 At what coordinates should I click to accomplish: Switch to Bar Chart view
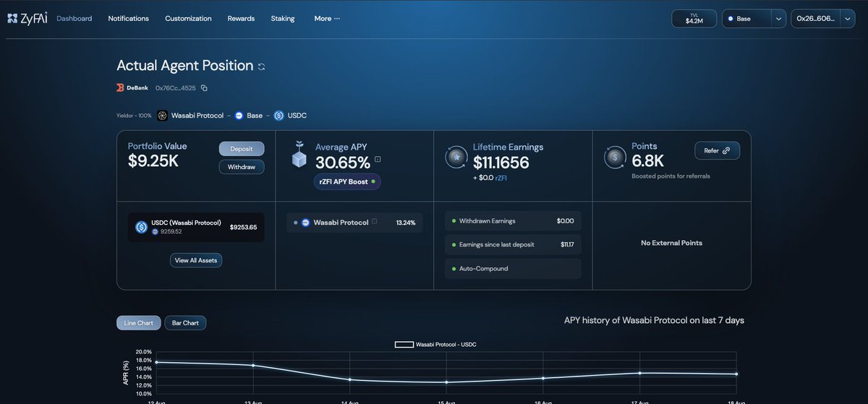point(185,323)
